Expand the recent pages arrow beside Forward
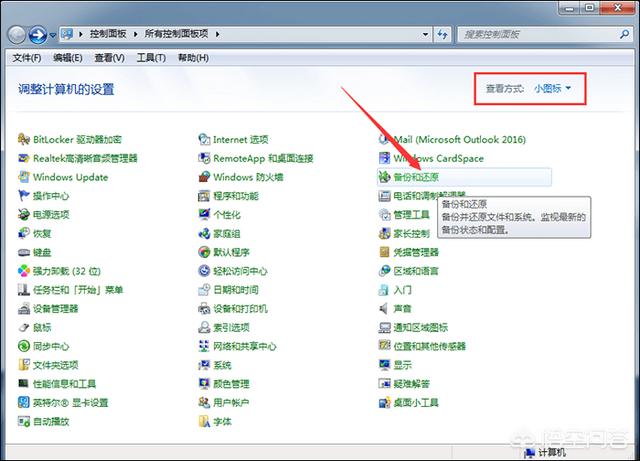The width and height of the screenshot is (640, 461). 53,36
